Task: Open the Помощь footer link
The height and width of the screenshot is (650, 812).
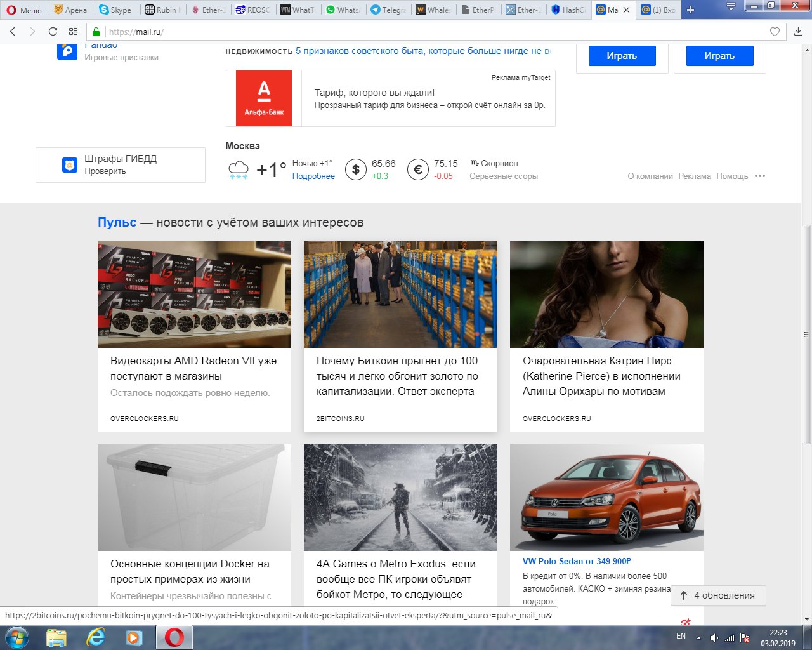Action: pos(732,176)
